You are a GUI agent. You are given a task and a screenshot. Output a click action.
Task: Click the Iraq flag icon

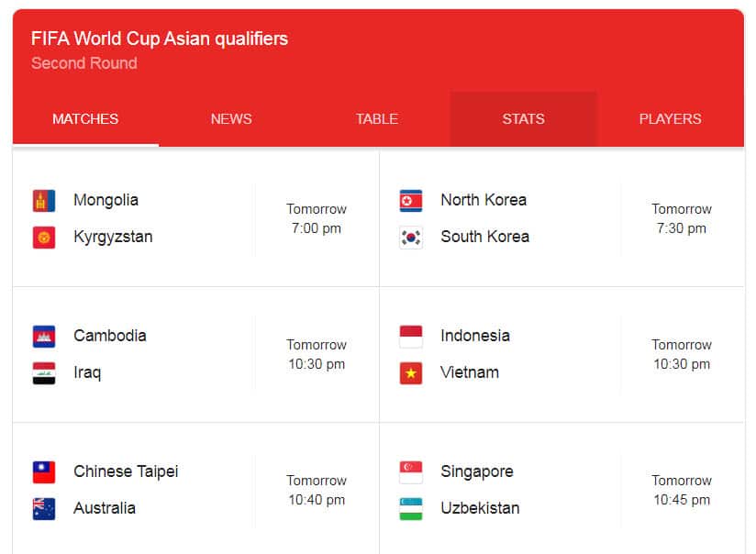(43, 372)
